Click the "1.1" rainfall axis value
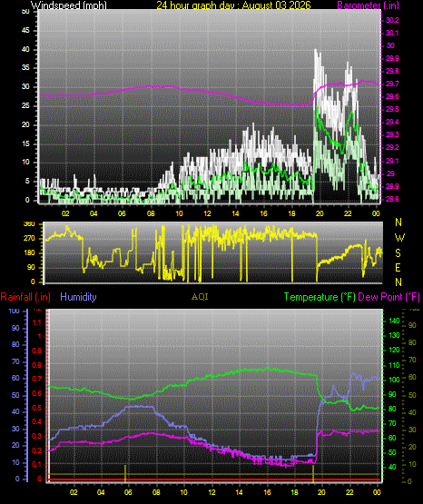 (37, 322)
